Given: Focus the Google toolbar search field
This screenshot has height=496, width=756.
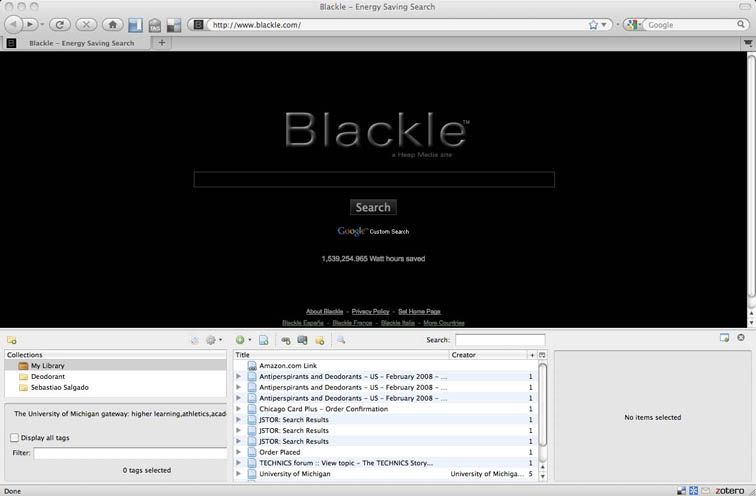Looking at the screenshot, I should tap(690, 25).
